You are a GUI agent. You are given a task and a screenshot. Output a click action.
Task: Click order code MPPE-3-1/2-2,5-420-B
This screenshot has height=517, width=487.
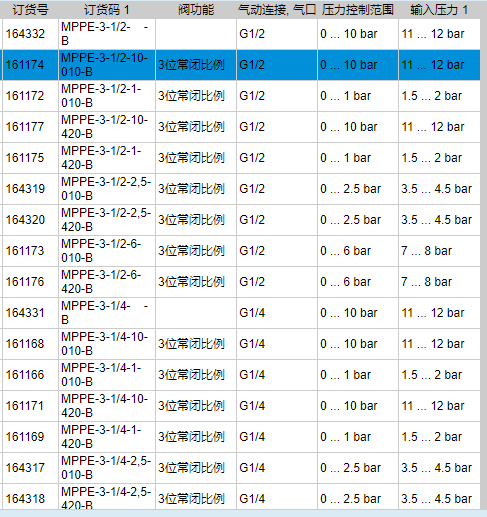(x=106, y=220)
